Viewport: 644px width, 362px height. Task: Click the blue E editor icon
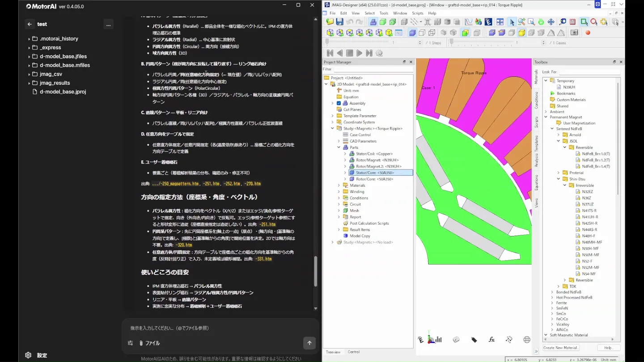click(488, 22)
